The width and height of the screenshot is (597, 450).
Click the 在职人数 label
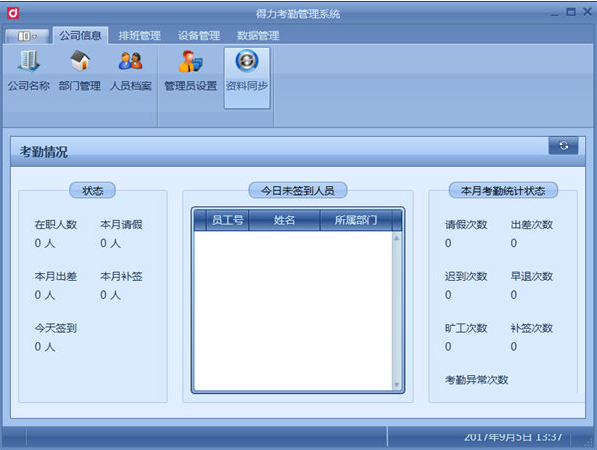56,225
